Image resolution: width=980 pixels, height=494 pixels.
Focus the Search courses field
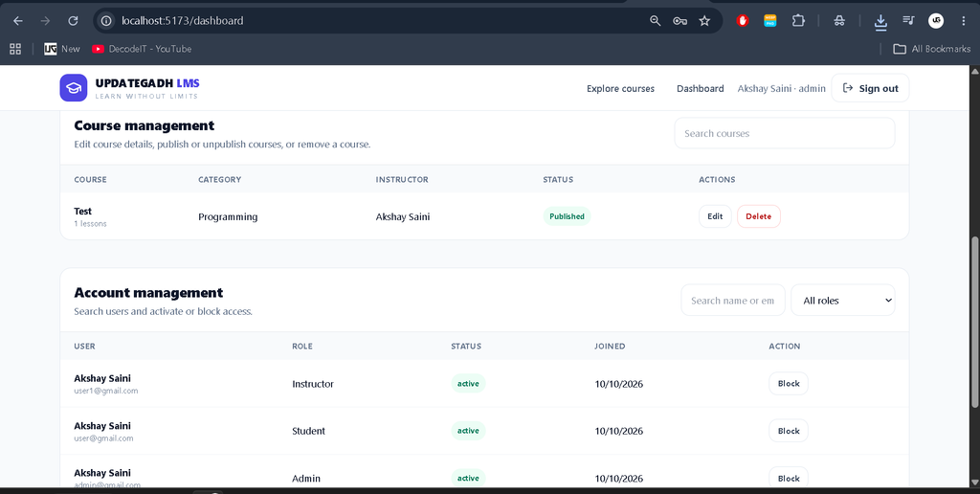pyautogui.click(x=785, y=133)
